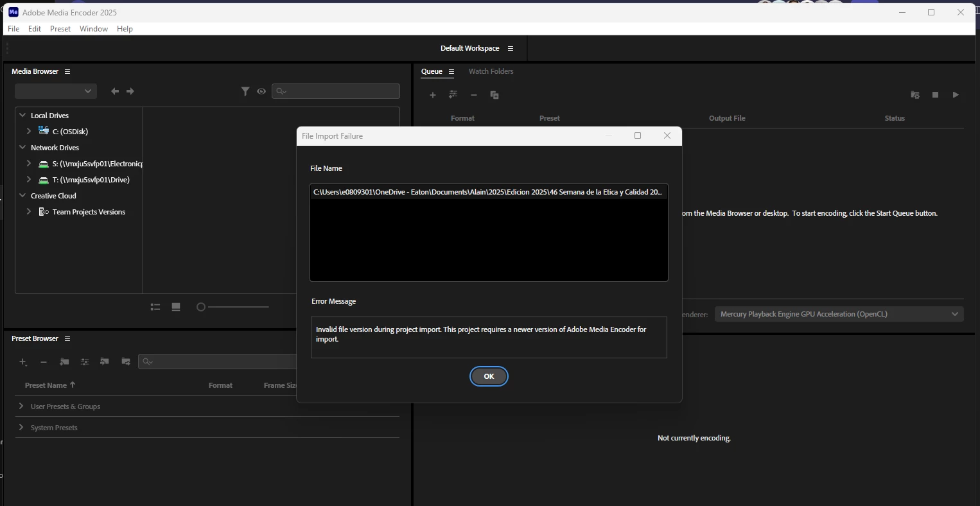Open the Window menu

point(94,29)
